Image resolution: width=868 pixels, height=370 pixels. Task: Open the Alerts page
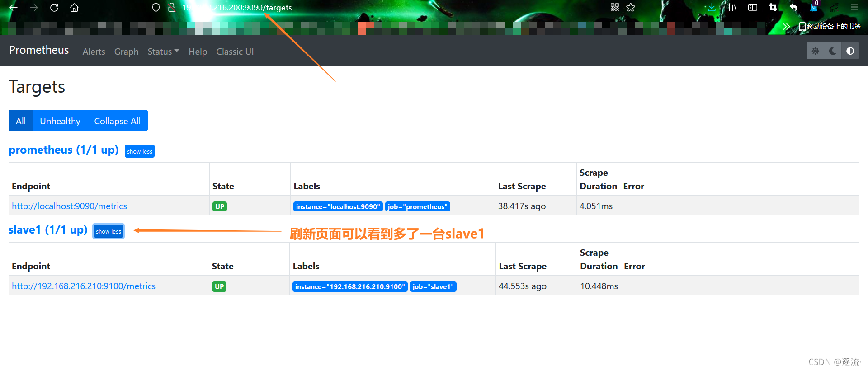(x=94, y=52)
